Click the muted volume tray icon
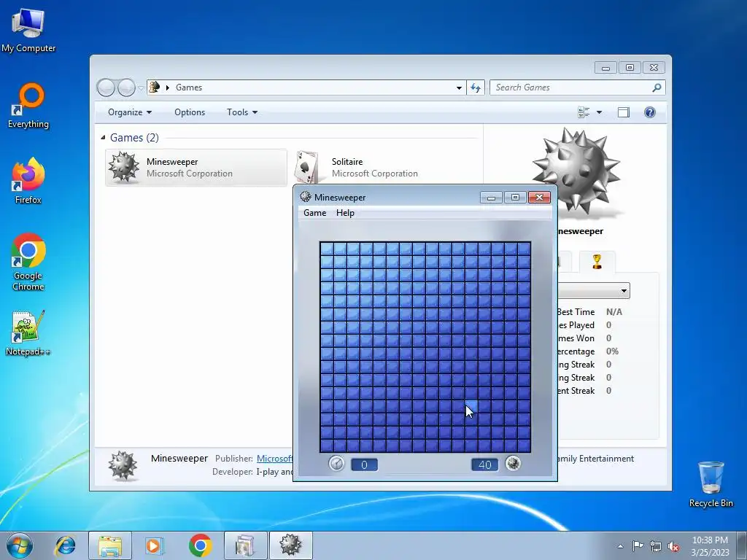This screenshot has width=747, height=560. [x=673, y=546]
